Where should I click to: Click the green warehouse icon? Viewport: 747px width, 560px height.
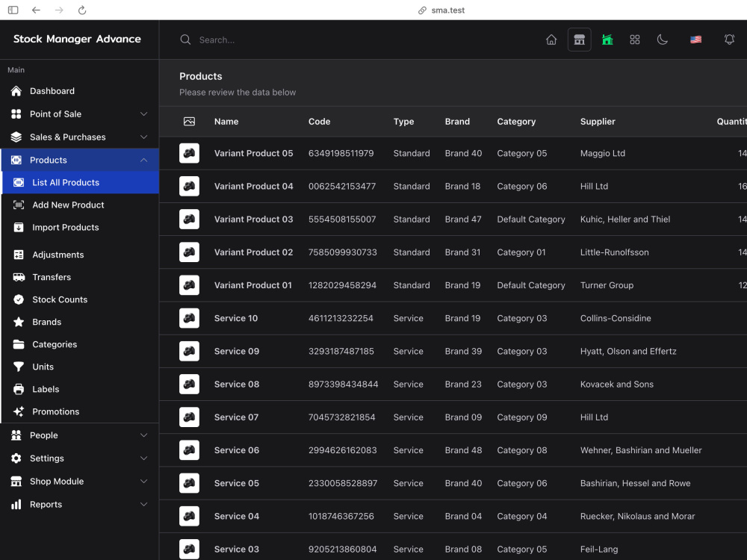click(607, 40)
